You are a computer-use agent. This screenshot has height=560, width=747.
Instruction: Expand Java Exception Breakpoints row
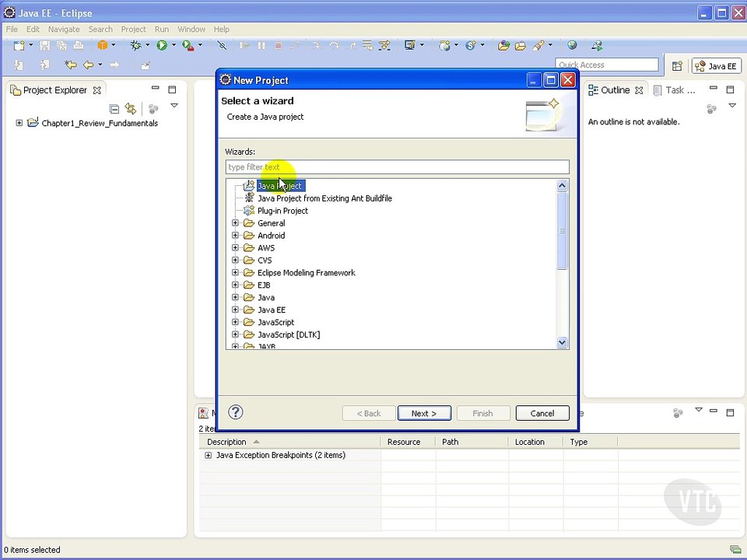coord(209,455)
